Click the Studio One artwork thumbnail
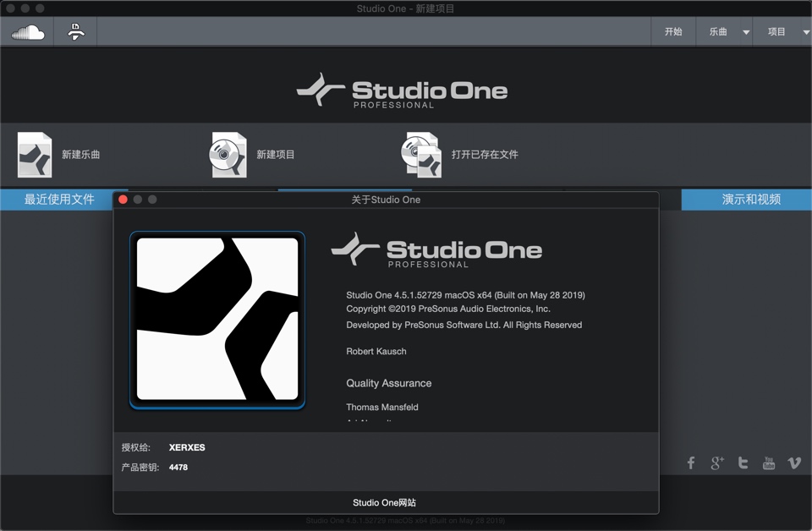812x531 pixels. (x=217, y=320)
